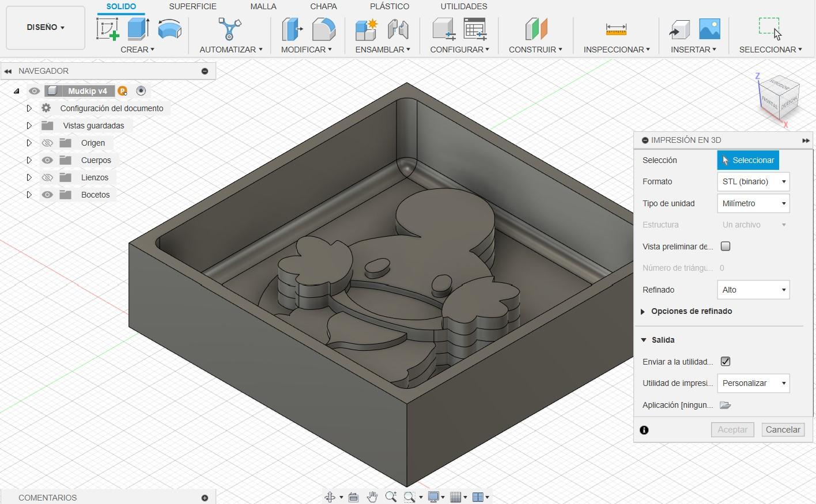Open the Utilidad de impresión dropdown
The height and width of the screenshot is (504, 816).
coord(753,383)
